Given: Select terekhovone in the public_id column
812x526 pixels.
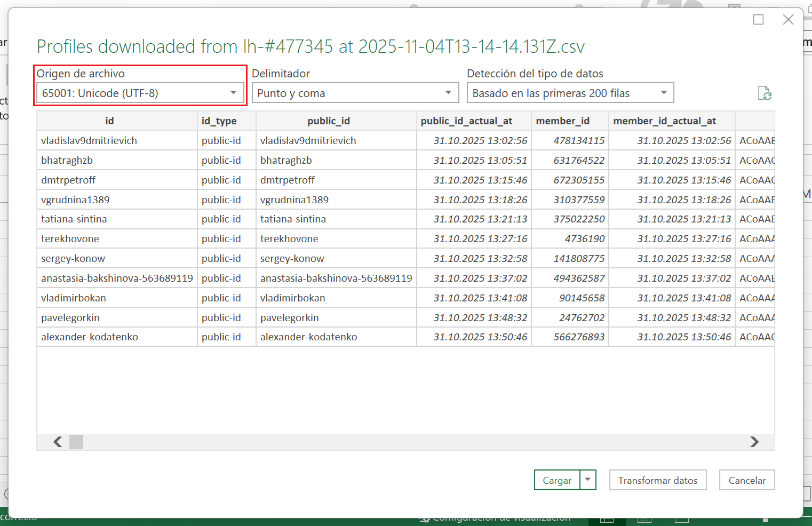Looking at the screenshot, I should (289, 239).
